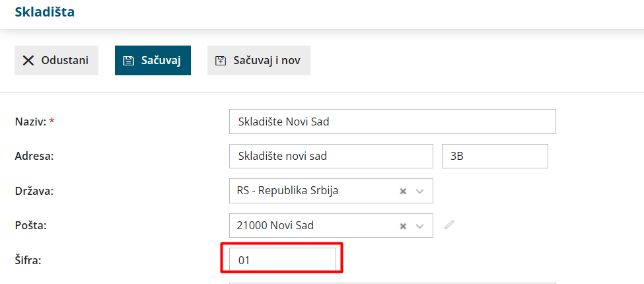Clear the Država selection with its x icon
The image size is (644, 284).
(x=403, y=191)
